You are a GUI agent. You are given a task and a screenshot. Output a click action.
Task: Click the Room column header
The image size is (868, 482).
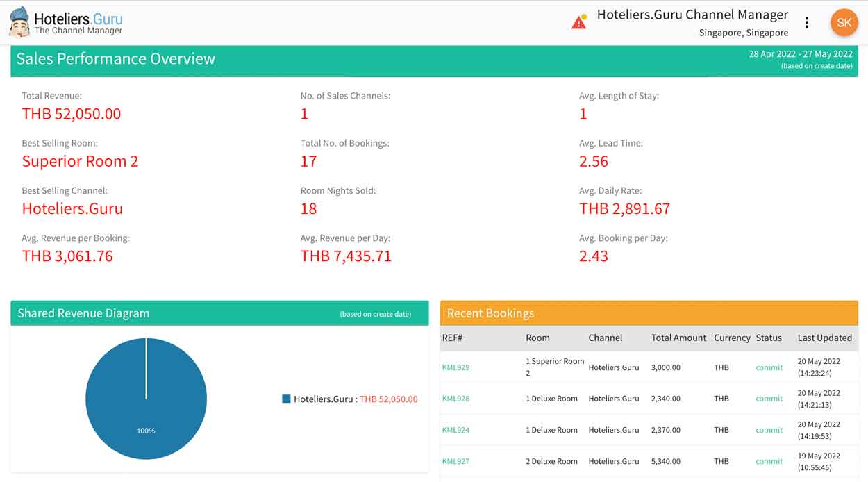[x=537, y=338]
